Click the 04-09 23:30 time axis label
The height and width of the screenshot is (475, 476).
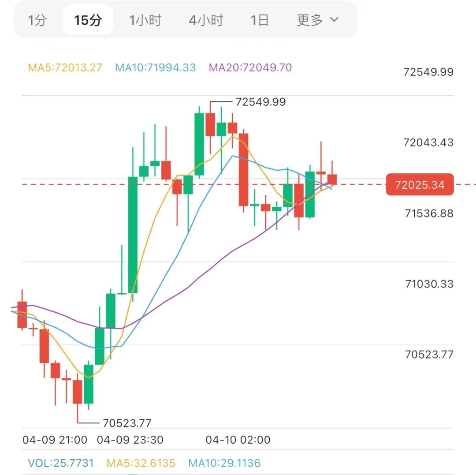130,440
